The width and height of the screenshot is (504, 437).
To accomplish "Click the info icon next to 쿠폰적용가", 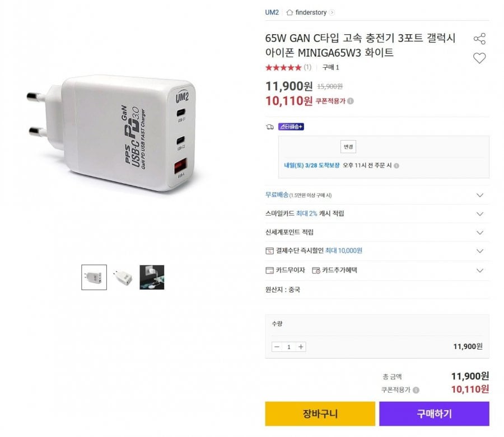I will (x=350, y=101).
